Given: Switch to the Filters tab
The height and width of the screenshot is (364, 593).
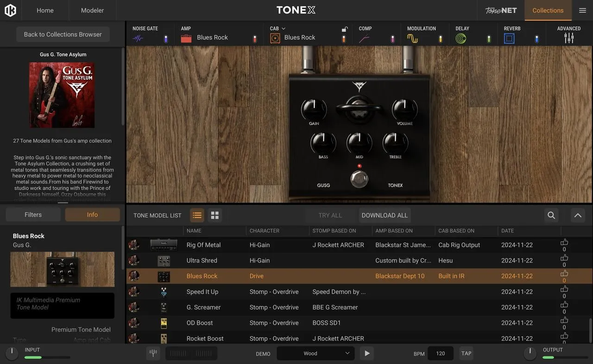Looking at the screenshot, I should 33,214.
